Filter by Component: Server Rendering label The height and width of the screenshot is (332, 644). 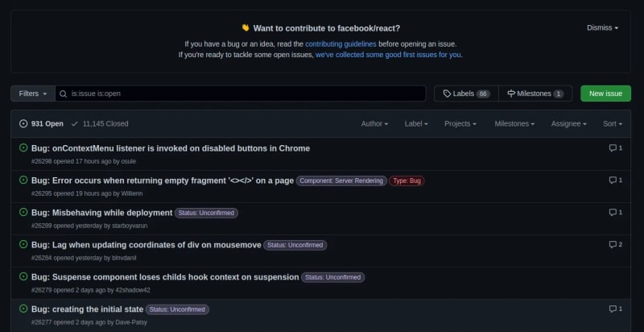[341, 181]
